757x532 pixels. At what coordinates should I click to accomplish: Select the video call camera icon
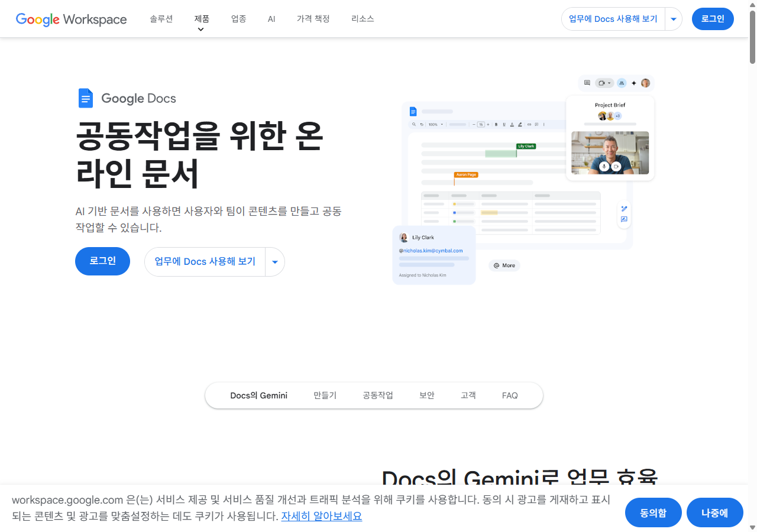click(x=601, y=83)
